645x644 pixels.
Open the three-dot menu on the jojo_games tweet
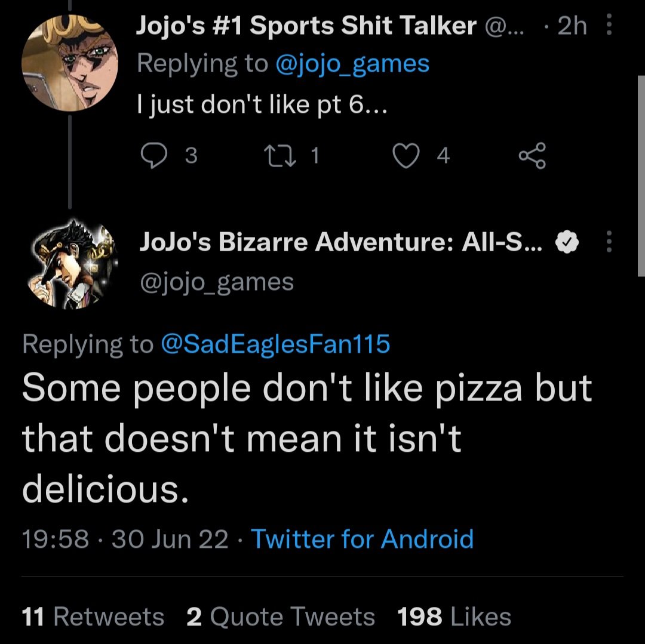[610, 241]
